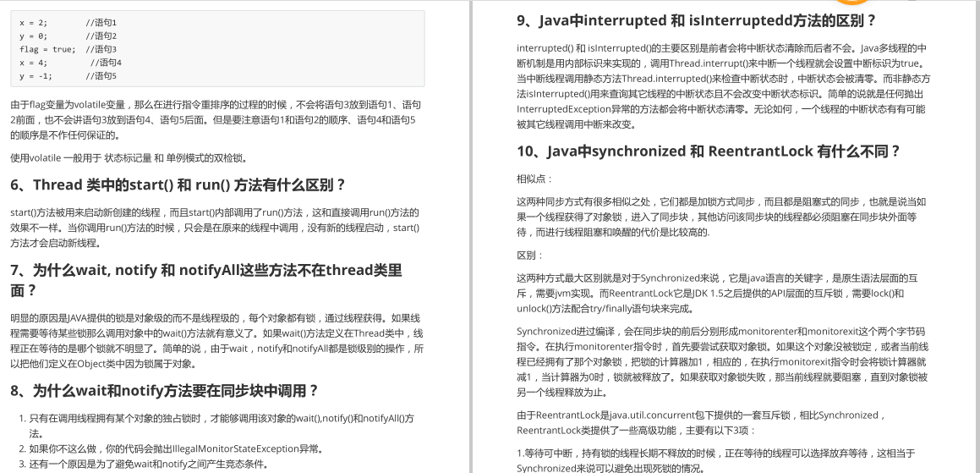
Task: Click the paragraph starting 'interrupted() 和 isInterrupted()的主要区别'
Action: click(x=724, y=86)
